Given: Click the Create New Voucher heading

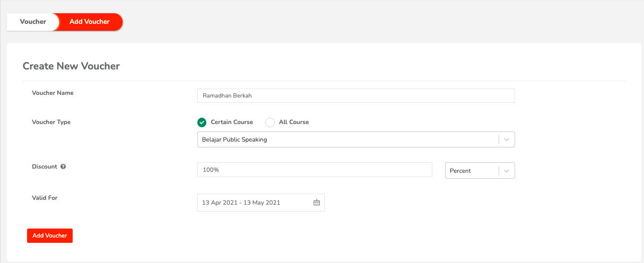Looking at the screenshot, I should coord(71,66).
